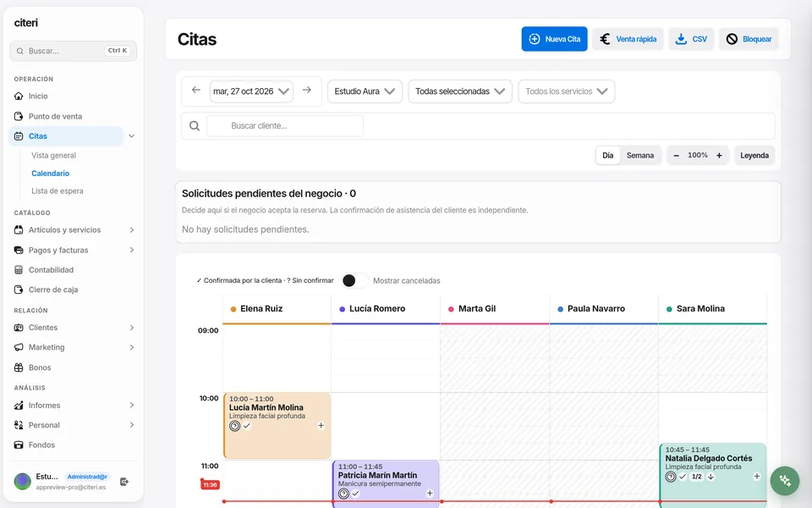The height and width of the screenshot is (508, 812).
Task: Click the Nueva Cita button
Action: tap(554, 39)
